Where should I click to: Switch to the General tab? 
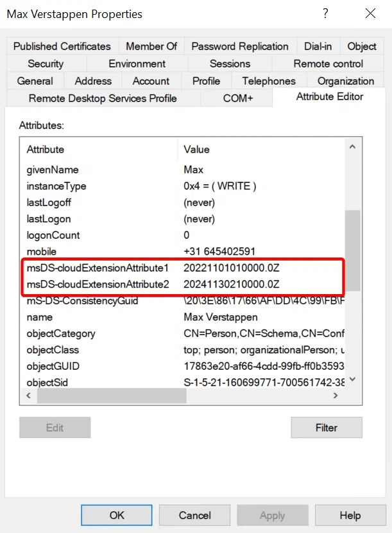click(35, 81)
